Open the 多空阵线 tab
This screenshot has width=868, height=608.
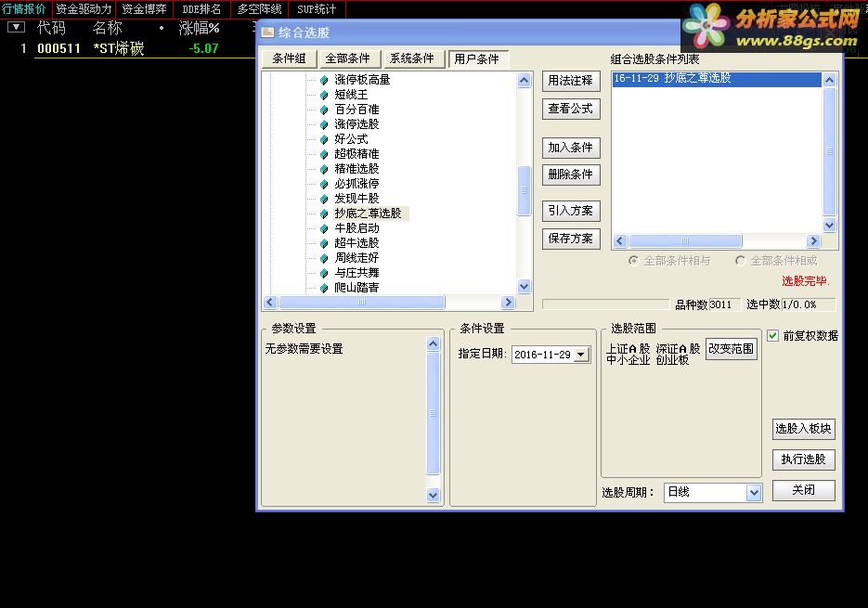(260, 9)
